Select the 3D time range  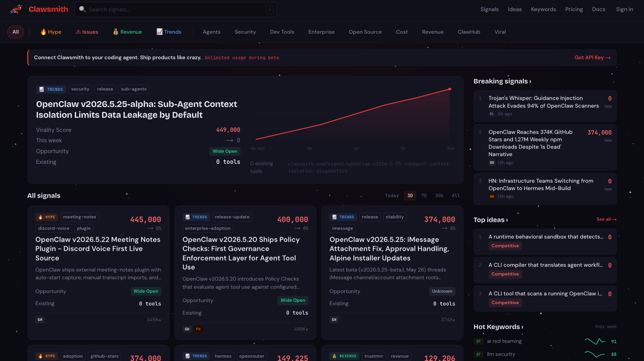coord(410,195)
